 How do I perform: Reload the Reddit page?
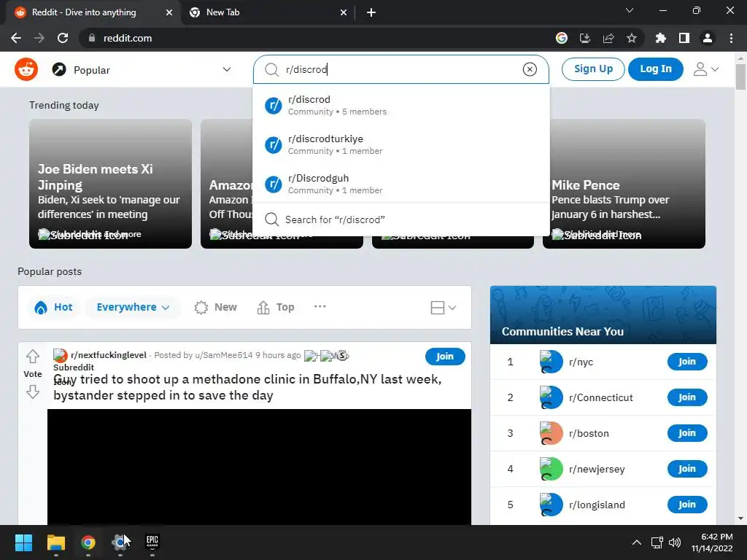tap(63, 38)
